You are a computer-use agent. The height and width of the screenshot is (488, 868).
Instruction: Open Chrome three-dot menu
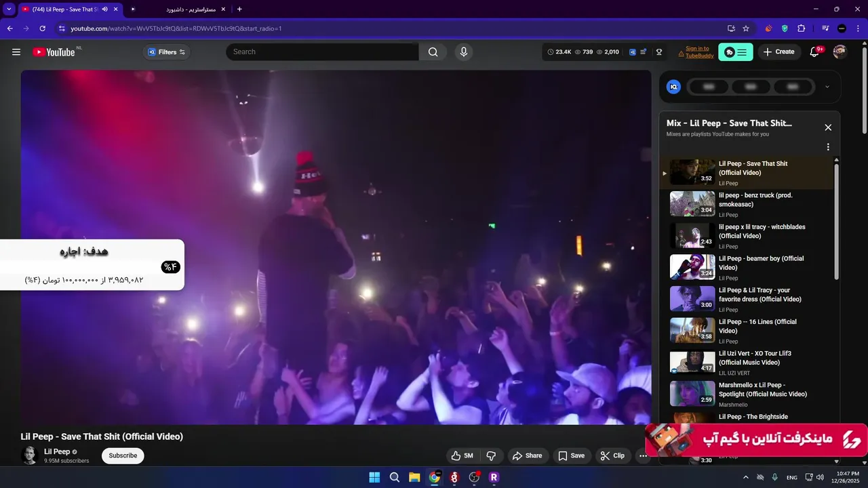click(858, 28)
